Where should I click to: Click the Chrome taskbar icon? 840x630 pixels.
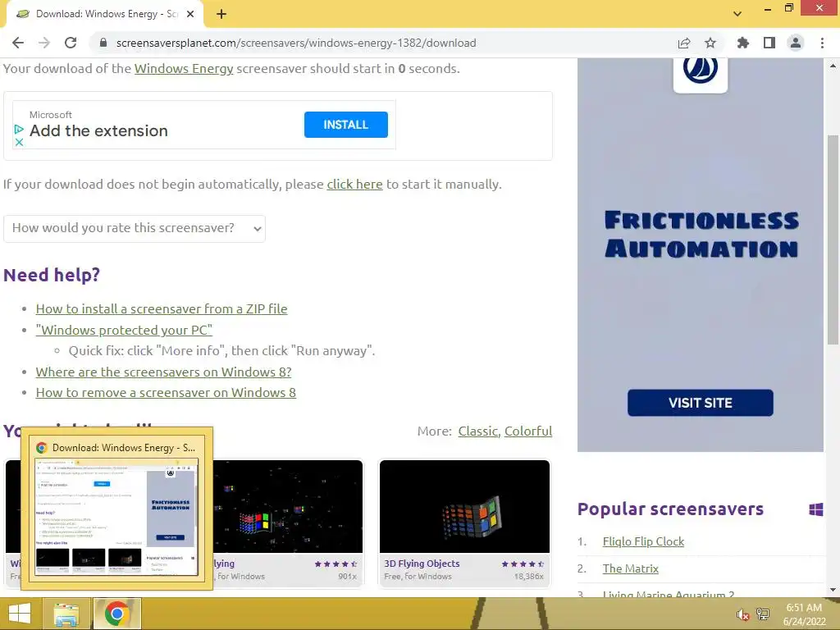point(116,614)
